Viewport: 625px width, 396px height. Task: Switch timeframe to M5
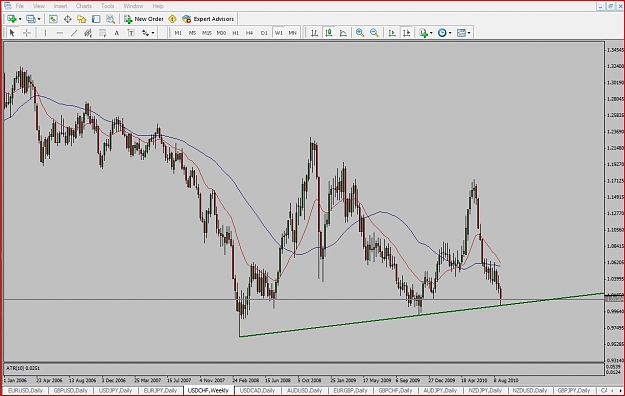click(x=192, y=33)
